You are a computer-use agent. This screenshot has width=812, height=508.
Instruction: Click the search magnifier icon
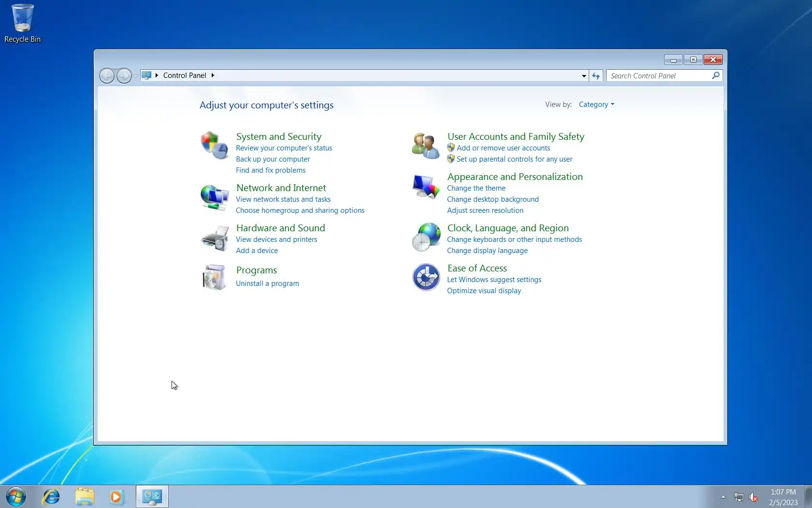716,75
